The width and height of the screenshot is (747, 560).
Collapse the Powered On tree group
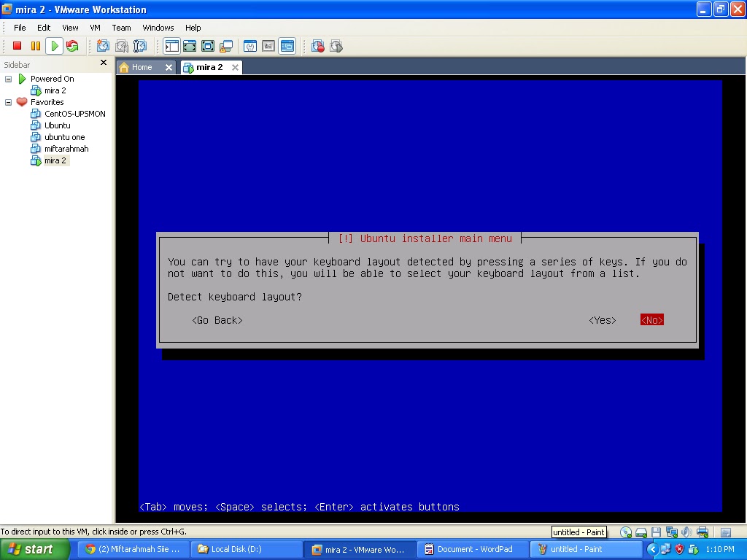[8, 79]
